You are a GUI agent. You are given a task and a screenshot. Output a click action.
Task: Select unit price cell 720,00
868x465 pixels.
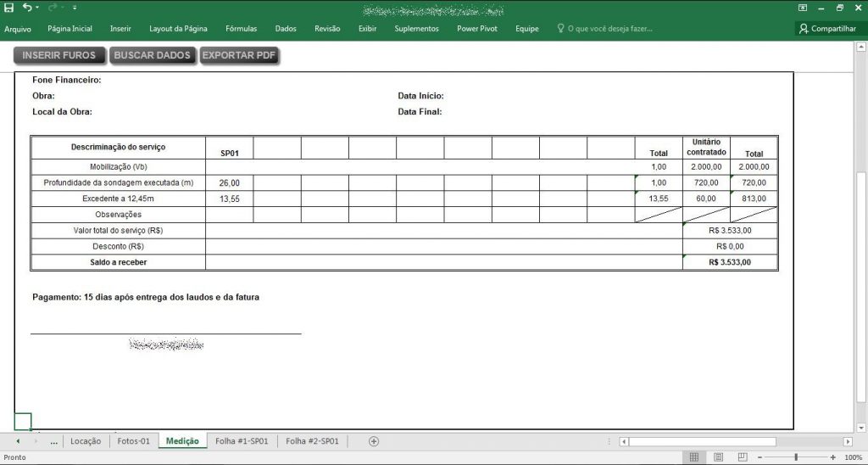[706, 183]
